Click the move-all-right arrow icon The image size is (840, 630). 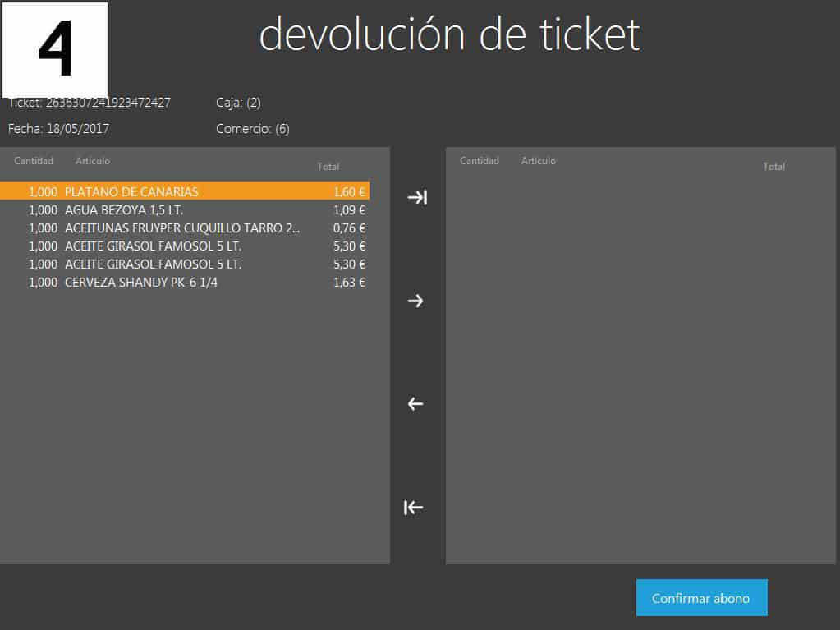[x=417, y=197]
